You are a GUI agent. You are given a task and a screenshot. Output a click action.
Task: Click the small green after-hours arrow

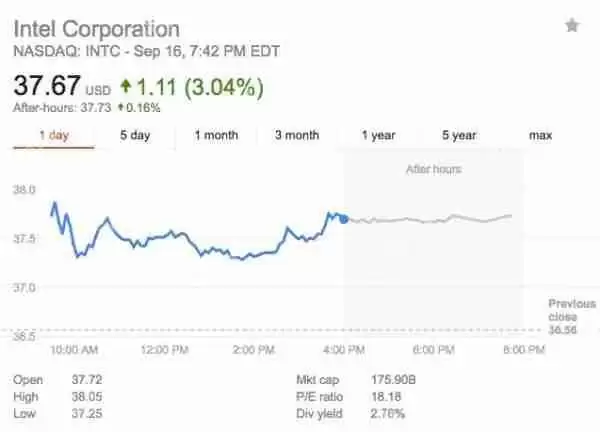pos(121,107)
